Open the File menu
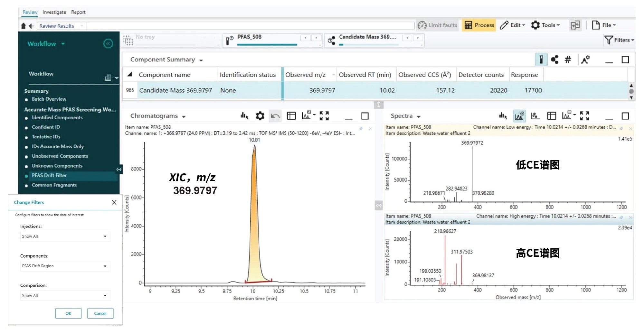 (x=604, y=25)
